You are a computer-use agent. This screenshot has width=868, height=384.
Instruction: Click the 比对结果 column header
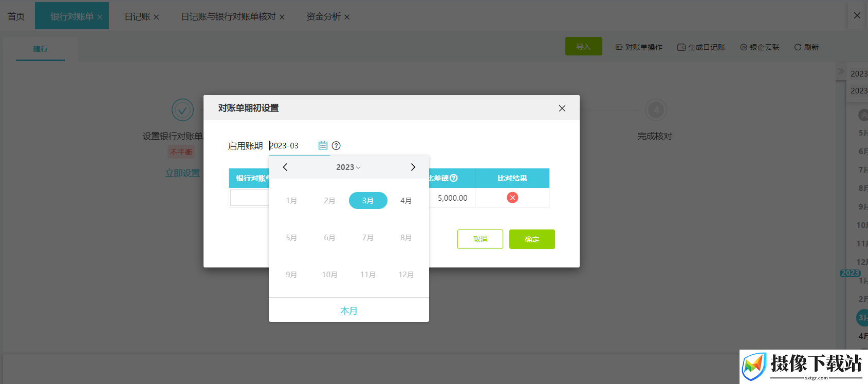[512, 178]
